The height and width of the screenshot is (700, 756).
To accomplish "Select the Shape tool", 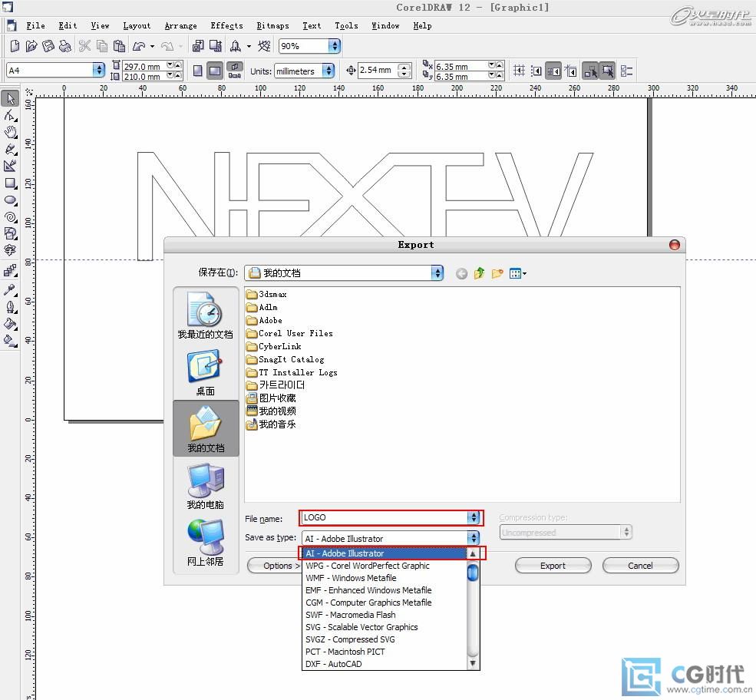I will point(10,115).
